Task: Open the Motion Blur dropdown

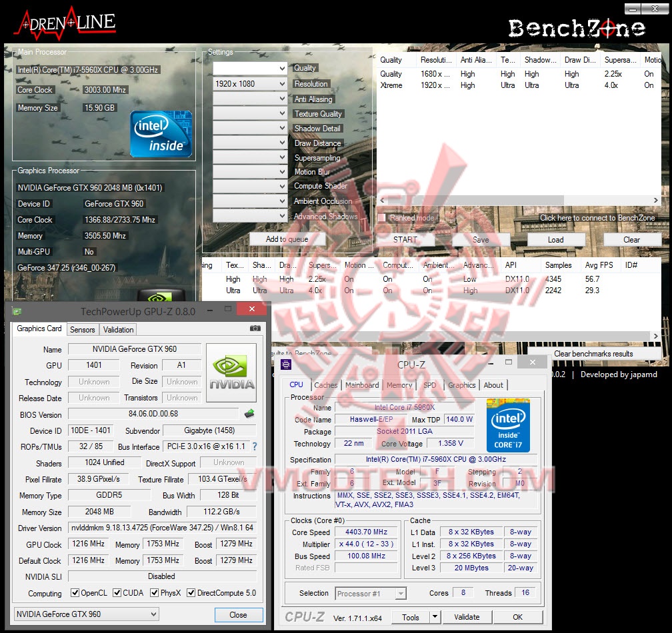Action: [250, 171]
